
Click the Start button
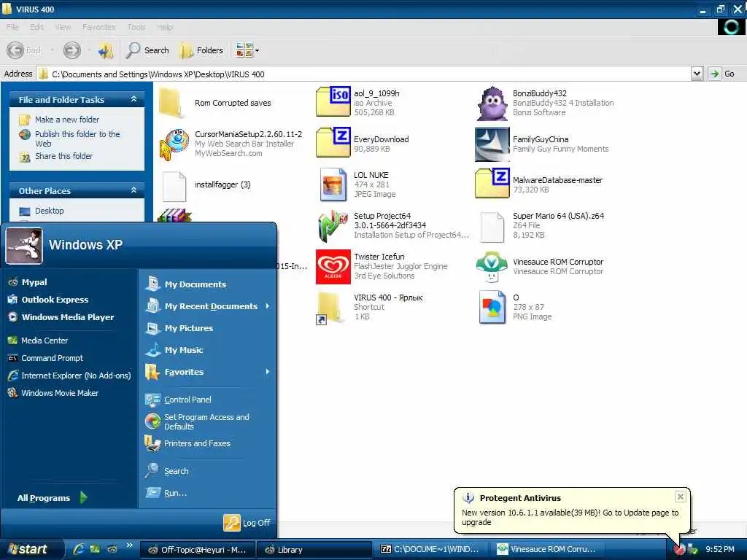point(31,549)
